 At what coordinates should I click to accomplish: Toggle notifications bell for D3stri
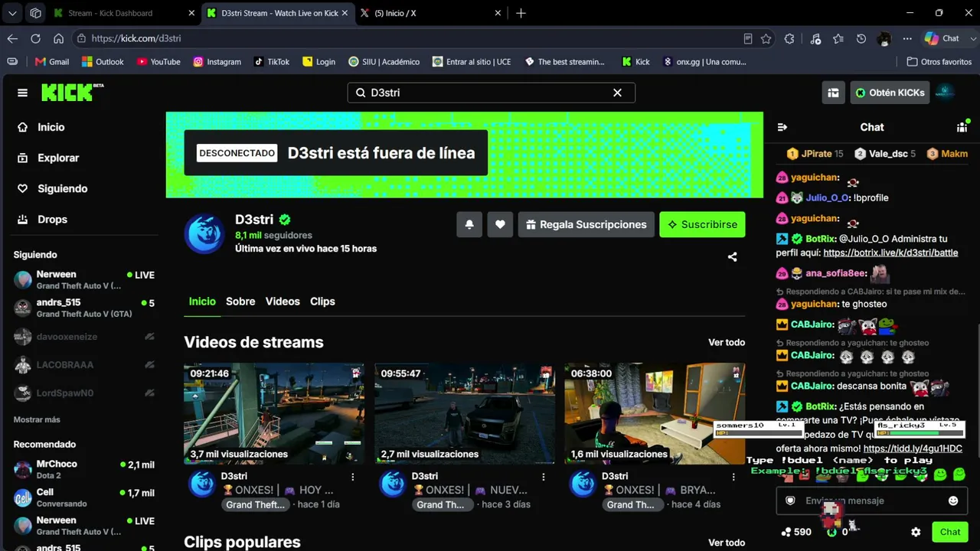click(469, 224)
